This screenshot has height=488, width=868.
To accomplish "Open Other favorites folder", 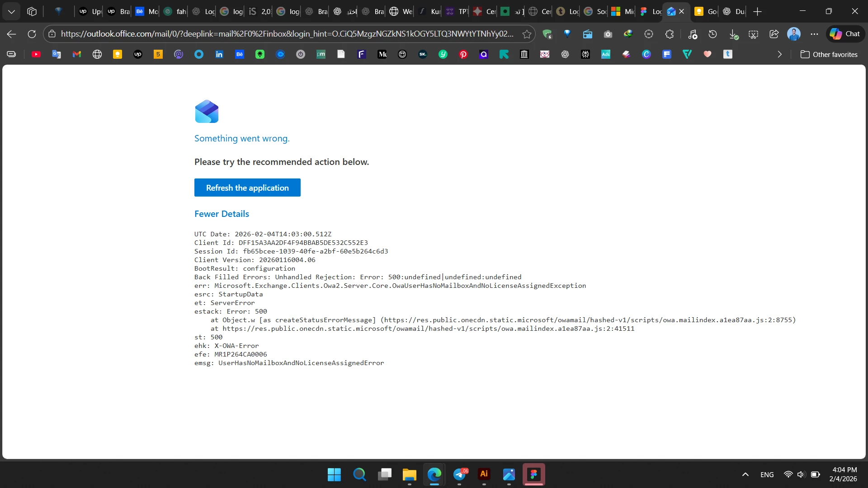I will [829, 54].
